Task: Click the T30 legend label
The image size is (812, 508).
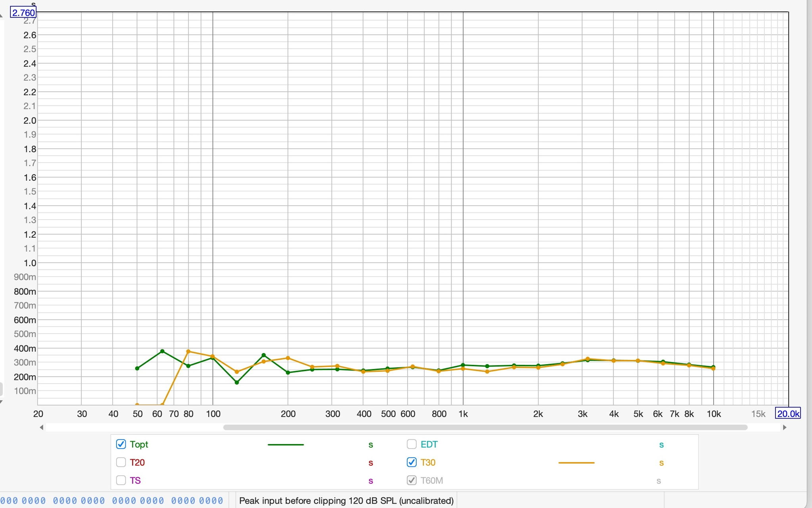Action: pyautogui.click(x=428, y=462)
